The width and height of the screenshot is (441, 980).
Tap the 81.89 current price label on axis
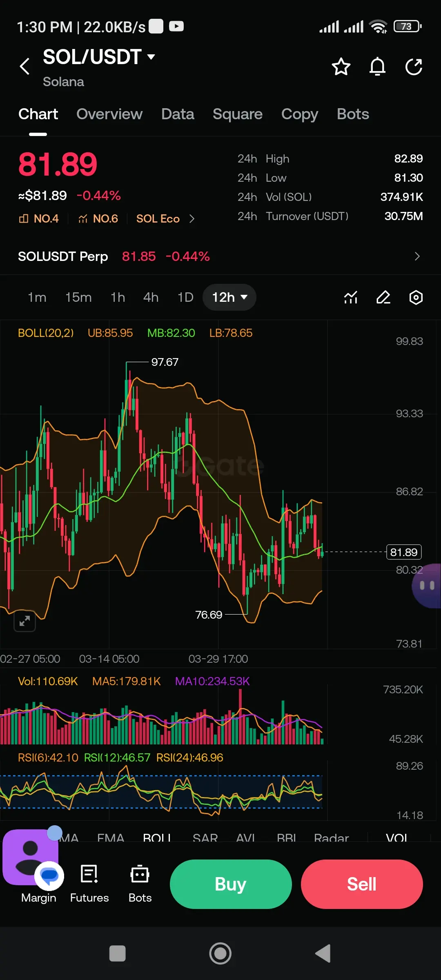tap(404, 552)
